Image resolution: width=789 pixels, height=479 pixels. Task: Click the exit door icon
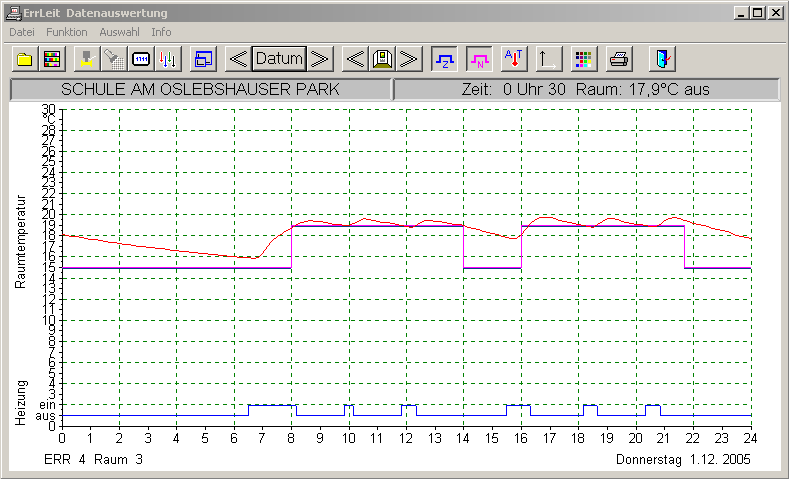(662, 58)
